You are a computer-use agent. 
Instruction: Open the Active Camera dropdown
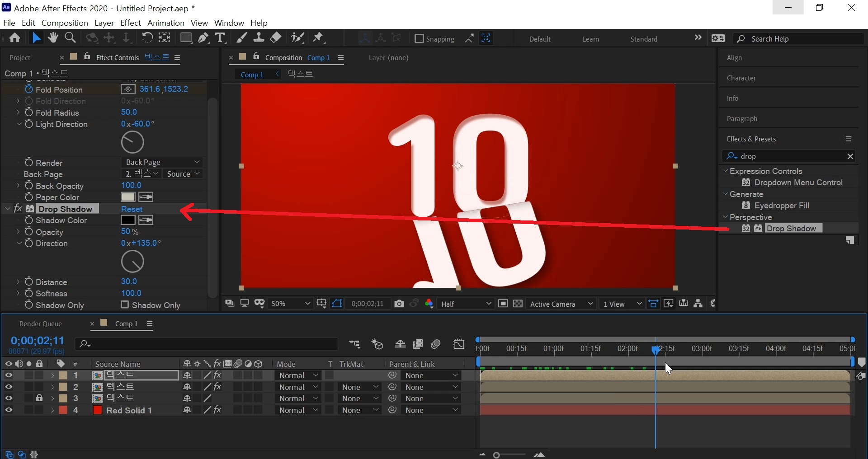[561, 304]
